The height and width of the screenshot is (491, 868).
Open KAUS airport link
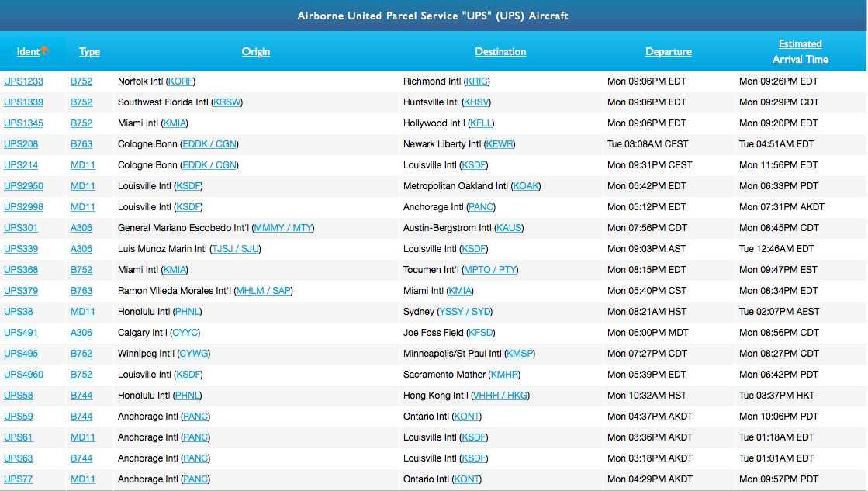coord(509,228)
